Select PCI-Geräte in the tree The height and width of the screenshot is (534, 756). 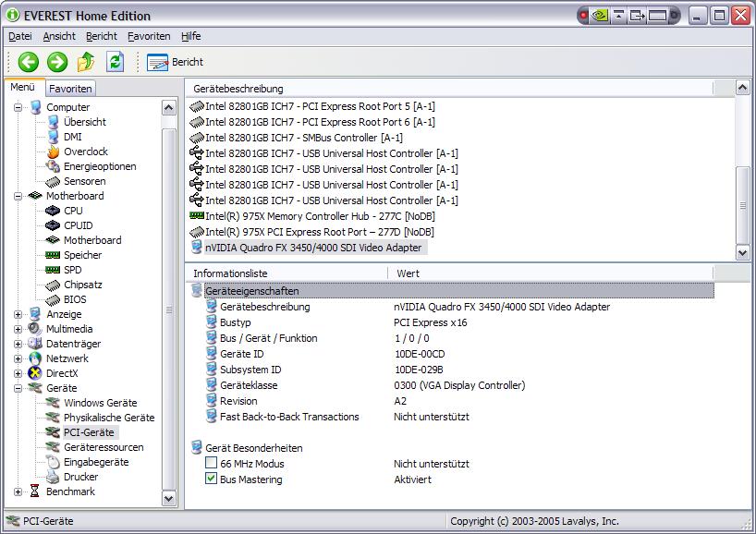click(x=89, y=432)
